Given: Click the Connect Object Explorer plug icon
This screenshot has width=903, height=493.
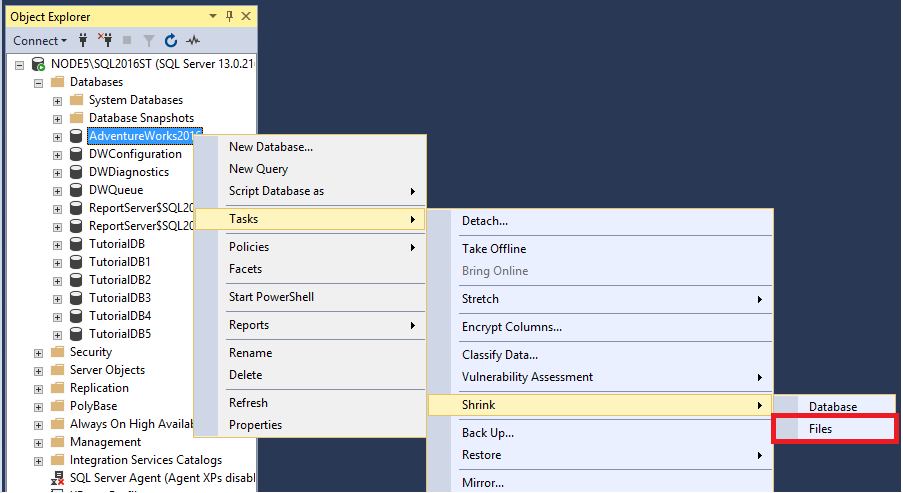Looking at the screenshot, I should coord(84,41).
